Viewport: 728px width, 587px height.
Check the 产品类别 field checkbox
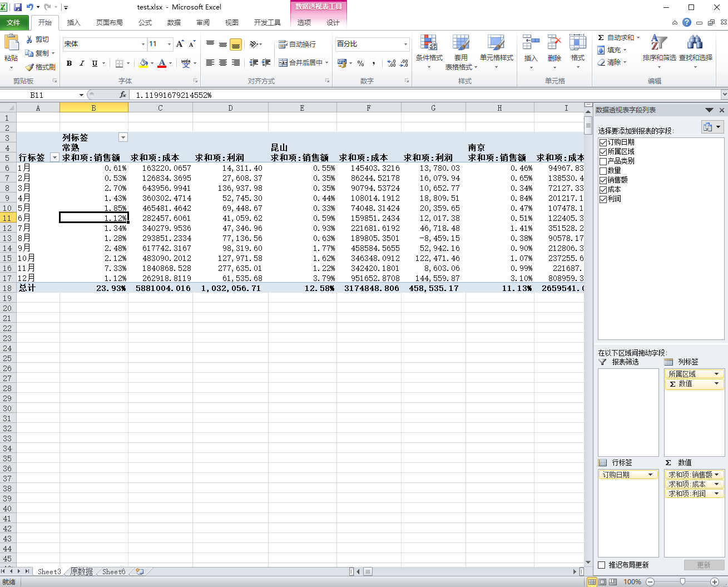click(x=603, y=161)
